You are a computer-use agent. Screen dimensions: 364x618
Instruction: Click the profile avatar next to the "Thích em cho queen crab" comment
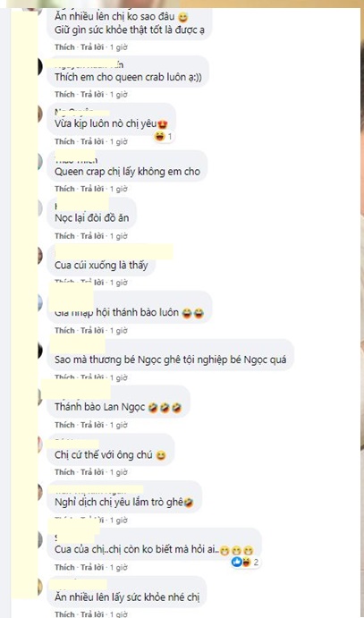click(40, 67)
